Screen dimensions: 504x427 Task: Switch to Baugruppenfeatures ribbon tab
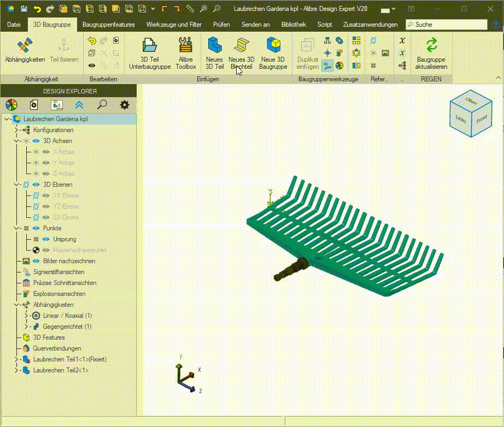[108, 25]
